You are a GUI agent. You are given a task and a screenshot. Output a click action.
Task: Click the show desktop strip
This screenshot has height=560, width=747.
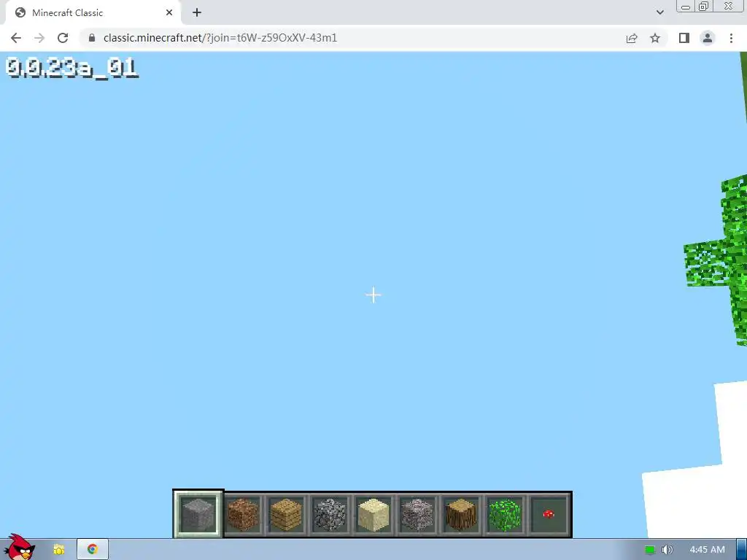pyautogui.click(x=741, y=550)
